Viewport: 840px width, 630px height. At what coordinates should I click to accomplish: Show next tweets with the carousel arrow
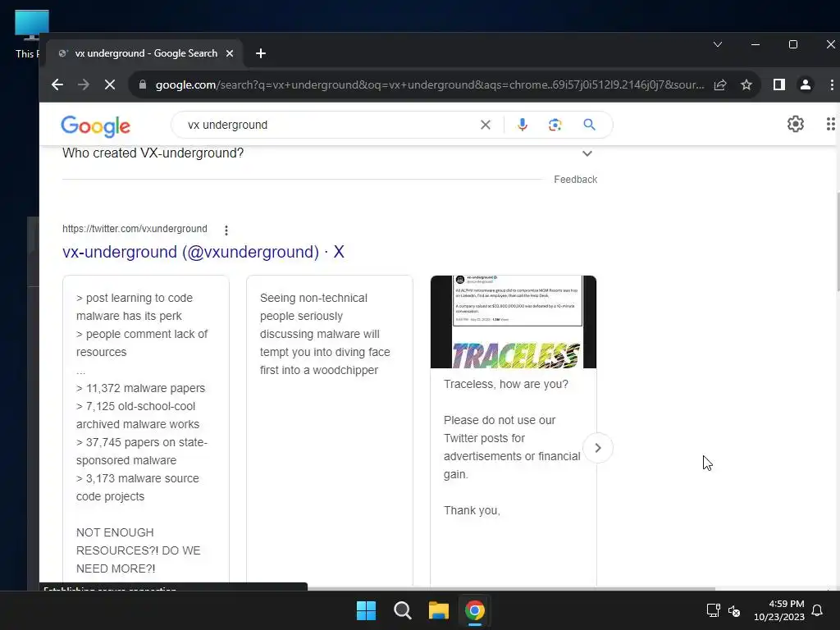pos(598,447)
